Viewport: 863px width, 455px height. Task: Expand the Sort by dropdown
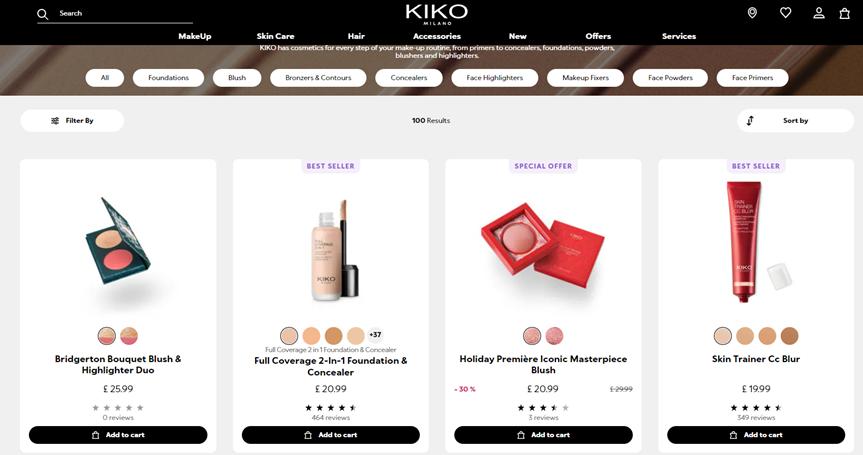point(795,120)
